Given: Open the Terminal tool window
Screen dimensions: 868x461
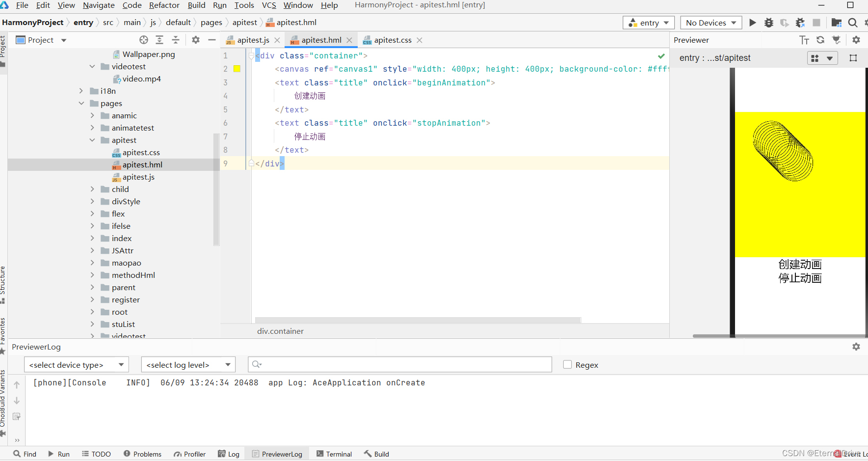Looking at the screenshot, I should tap(334, 454).
